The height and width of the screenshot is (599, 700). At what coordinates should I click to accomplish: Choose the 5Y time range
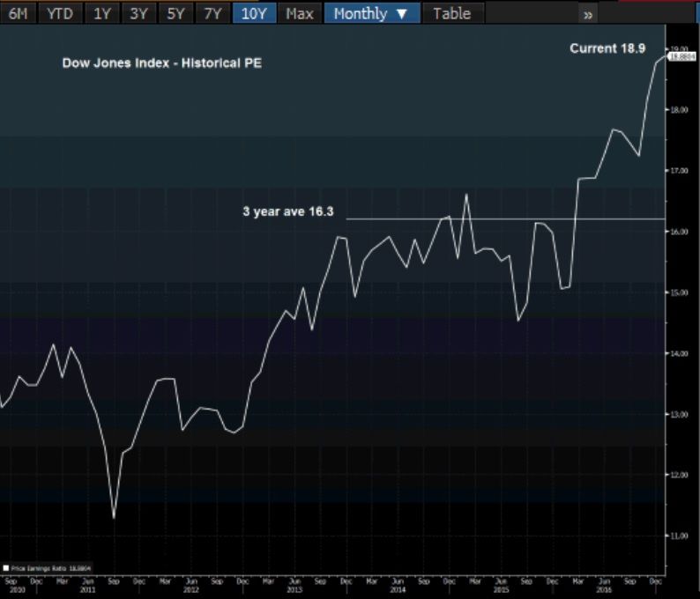[175, 14]
